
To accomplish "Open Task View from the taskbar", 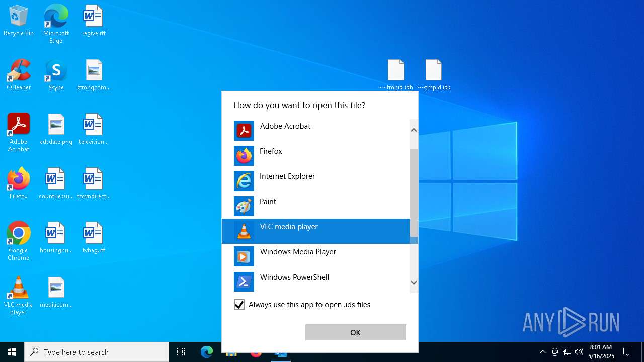I will pos(181,352).
